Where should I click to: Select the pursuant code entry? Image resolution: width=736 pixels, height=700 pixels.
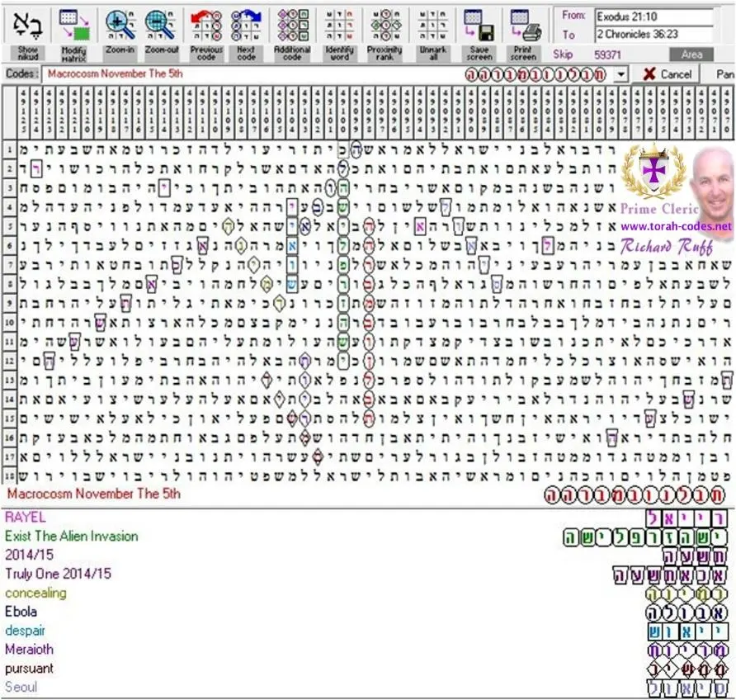pos(29,668)
